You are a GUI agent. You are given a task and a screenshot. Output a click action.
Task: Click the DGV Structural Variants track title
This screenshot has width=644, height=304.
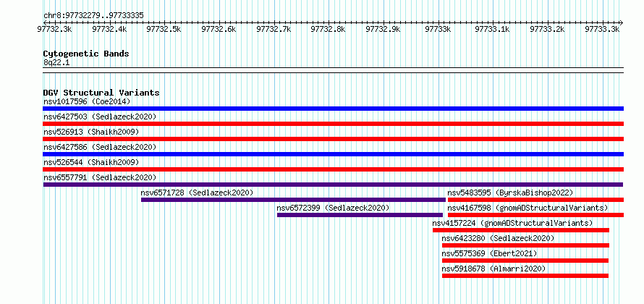[x=101, y=93]
